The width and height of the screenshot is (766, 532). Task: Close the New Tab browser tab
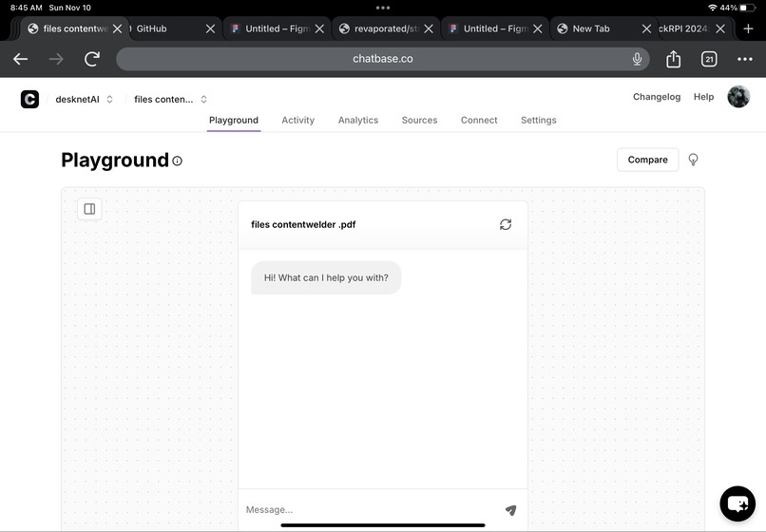point(646,28)
